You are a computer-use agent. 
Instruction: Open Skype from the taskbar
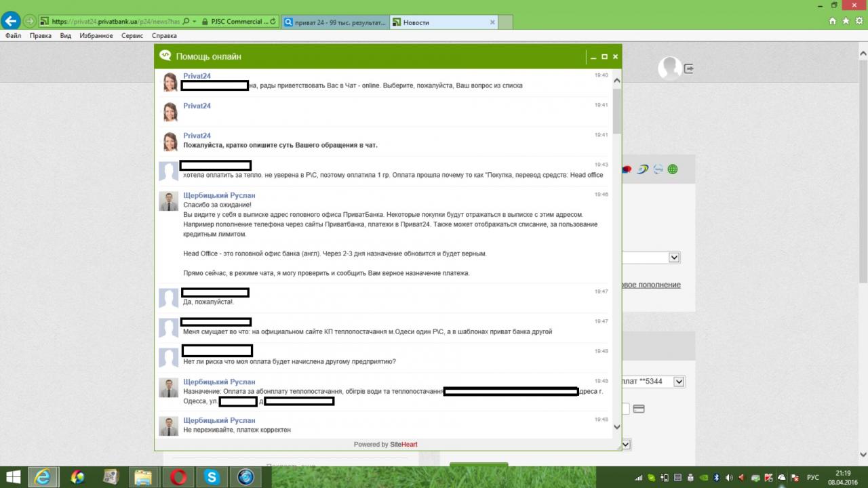[212, 477]
